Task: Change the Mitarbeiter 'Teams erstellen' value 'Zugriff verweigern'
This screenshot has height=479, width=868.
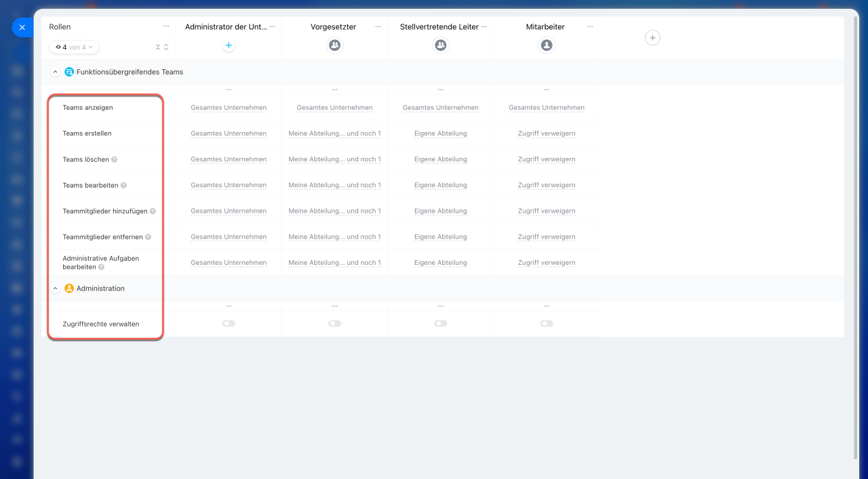Action: pyautogui.click(x=547, y=133)
